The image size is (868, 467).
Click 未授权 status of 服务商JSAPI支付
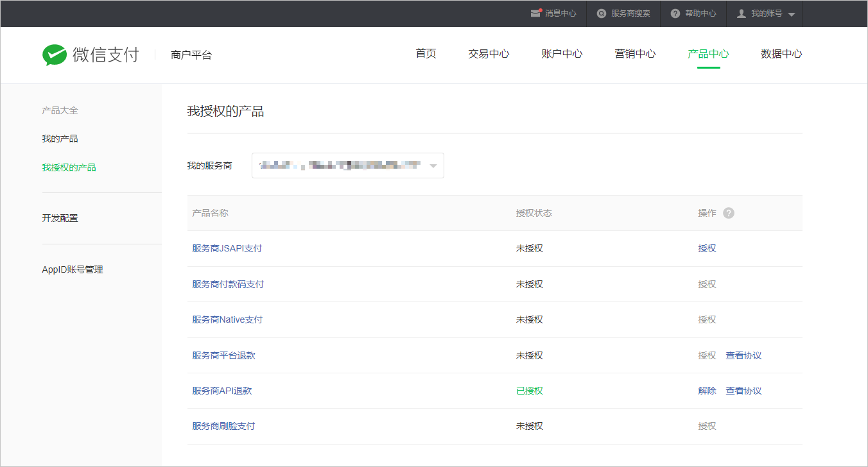[x=530, y=248]
